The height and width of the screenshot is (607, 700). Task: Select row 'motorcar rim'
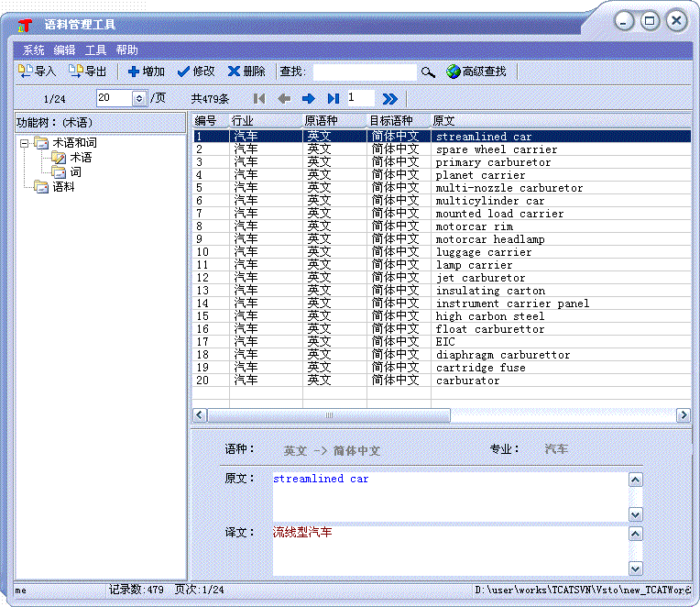point(442,226)
